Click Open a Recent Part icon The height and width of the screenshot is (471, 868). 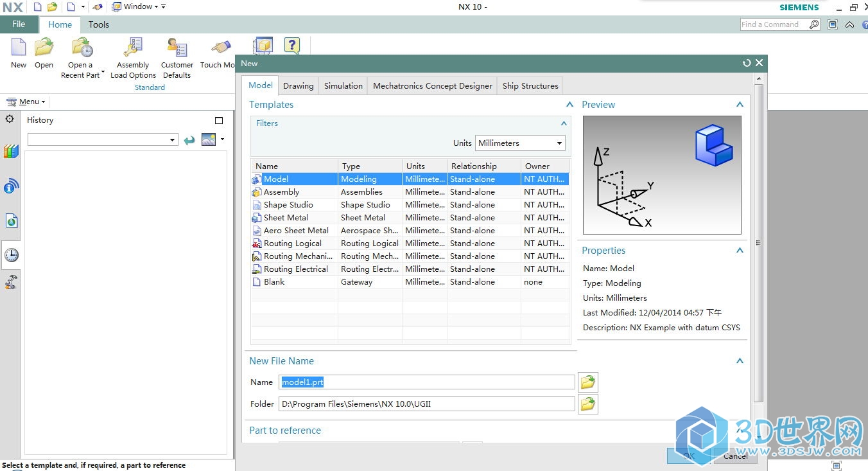pos(82,48)
